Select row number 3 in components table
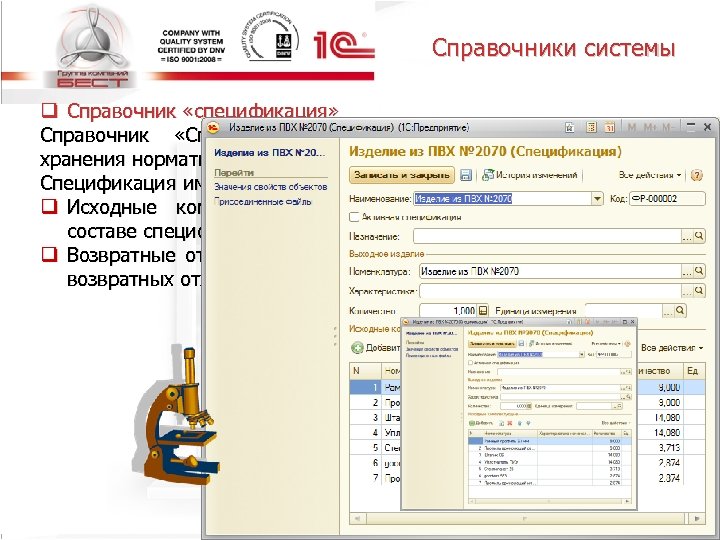 pyautogui.click(x=366, y=418)
